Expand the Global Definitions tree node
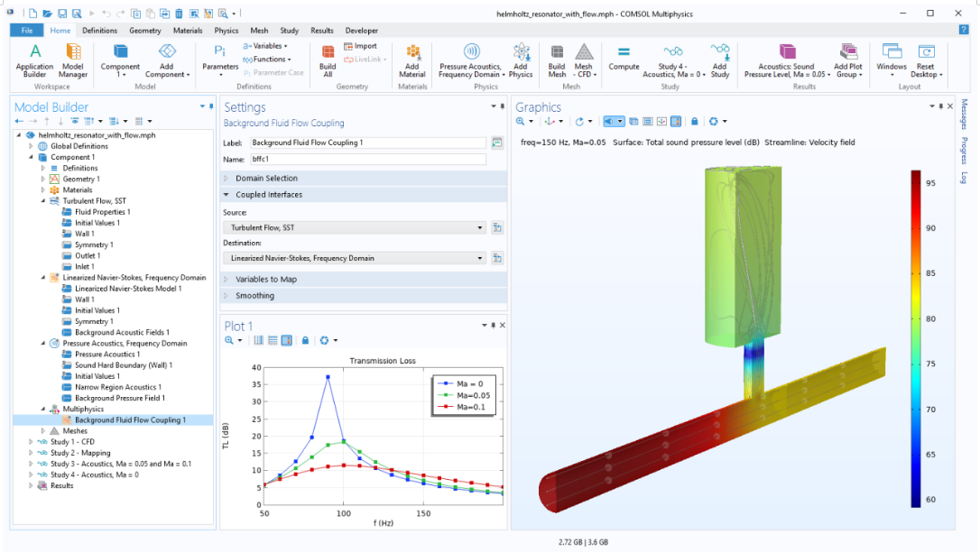980x553 pixels. pyautogui.click(x=31, y=146)
